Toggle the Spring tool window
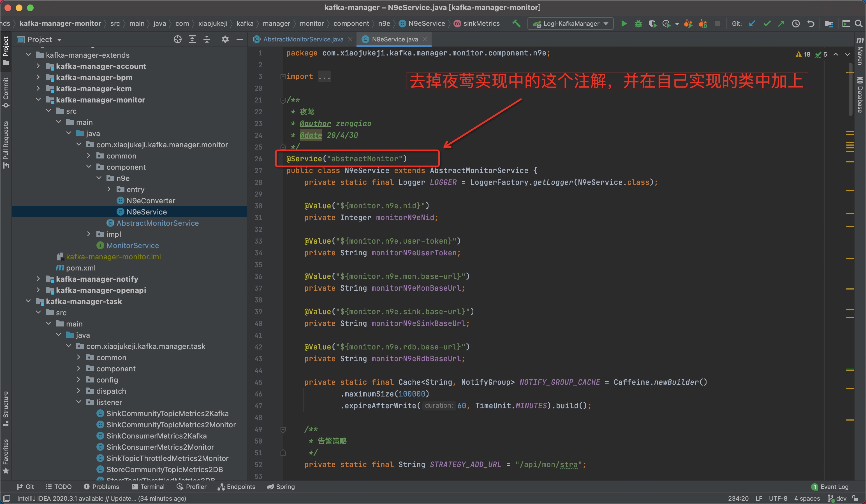866x504 pixels. pos(281,486)
